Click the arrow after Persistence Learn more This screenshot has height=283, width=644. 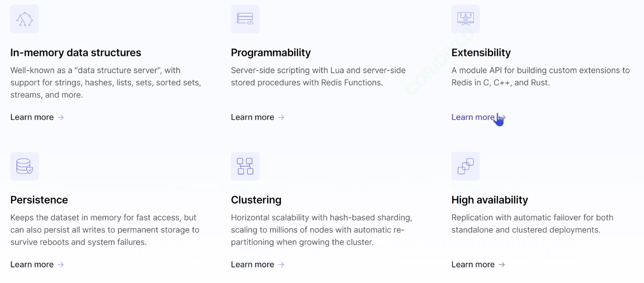(x=61, y=265)
